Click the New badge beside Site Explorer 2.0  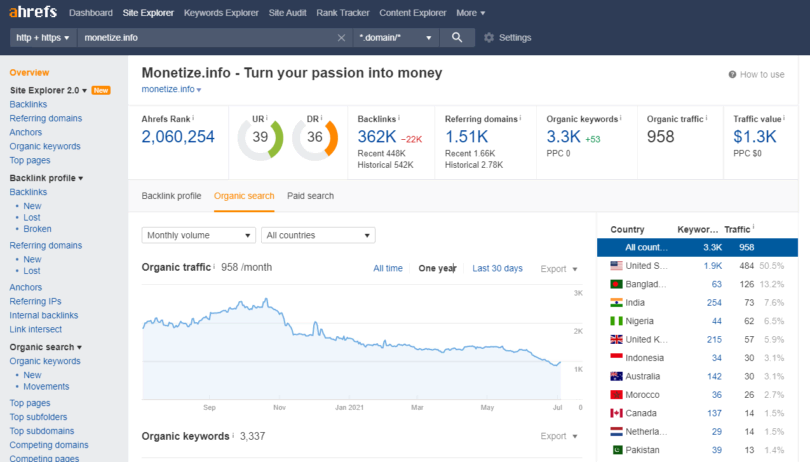[x=101, y=90]
